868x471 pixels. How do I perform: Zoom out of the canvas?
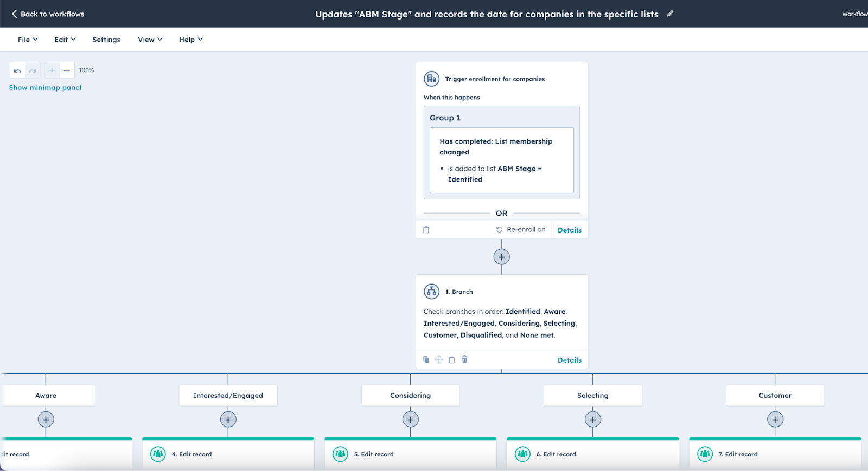[67, 70]
